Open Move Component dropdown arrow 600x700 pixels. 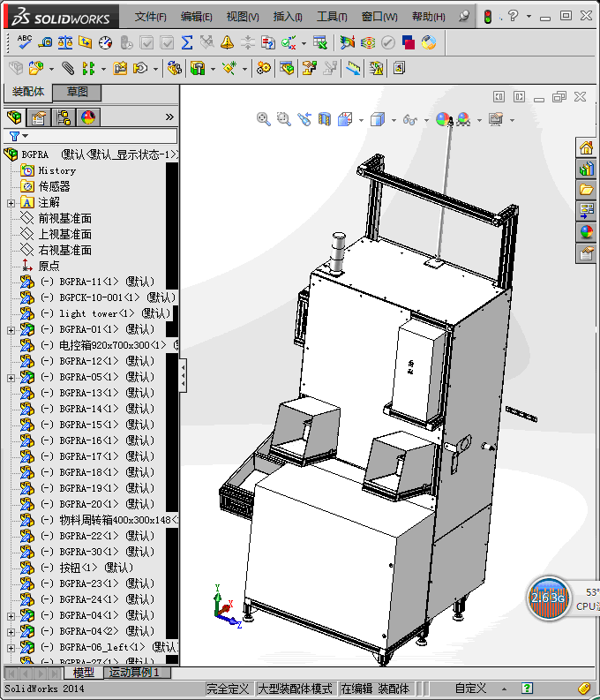pos(155,69)
